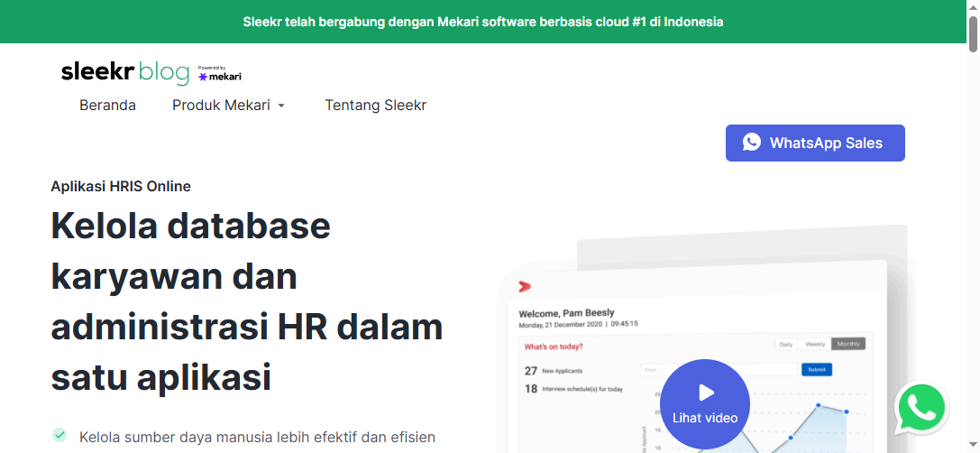
Task: Click 'Welcome, Pam Beesly' text in the preview
Action: click(x=566, y=312)
